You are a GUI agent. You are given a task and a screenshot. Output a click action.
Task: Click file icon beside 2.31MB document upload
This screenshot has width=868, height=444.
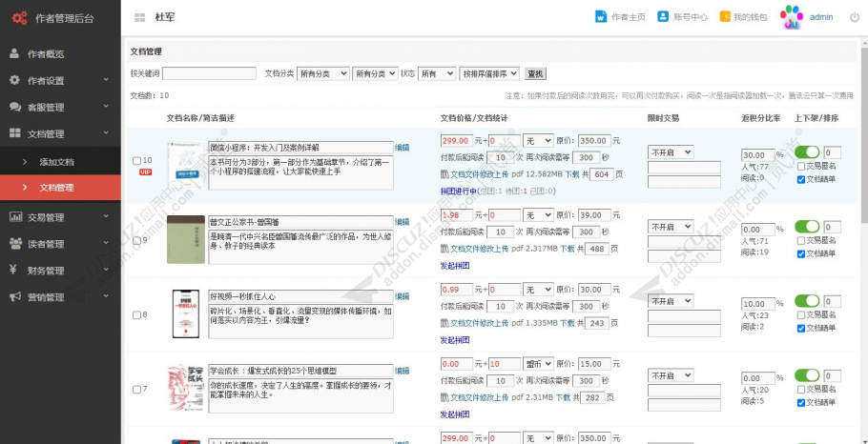pyautogui.click(x=444, y=397)
